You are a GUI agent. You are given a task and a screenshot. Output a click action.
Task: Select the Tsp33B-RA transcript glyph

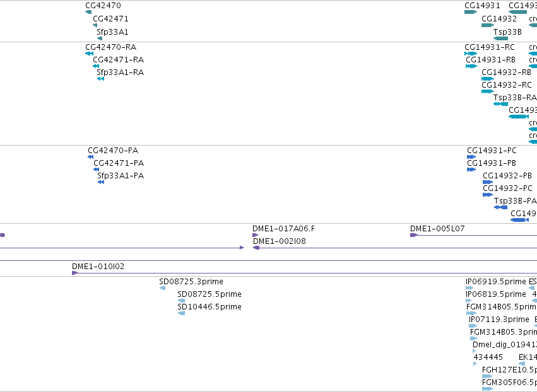pyautogui.click(x=500, y=104)
